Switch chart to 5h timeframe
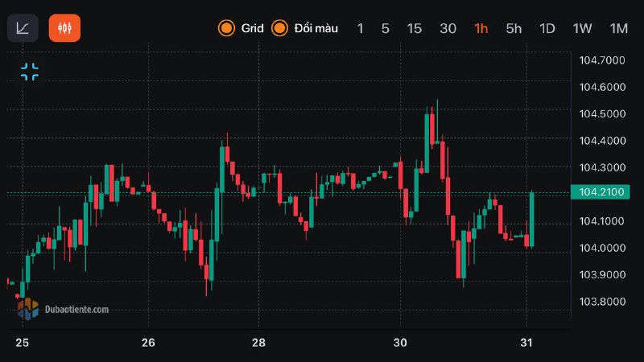 514,28
